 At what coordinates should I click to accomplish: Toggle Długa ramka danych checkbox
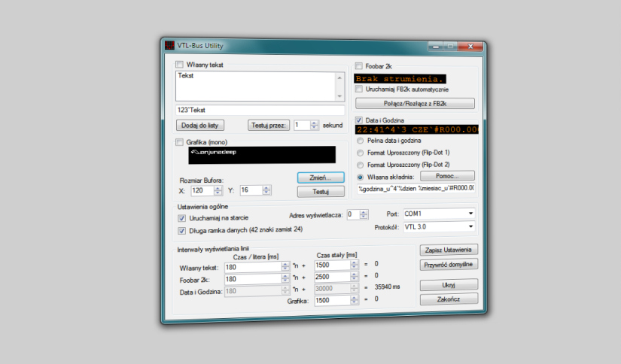pyautogui.click(x=182, y=231)
